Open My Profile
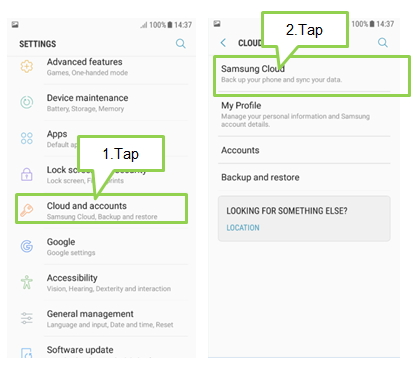 coord(304,114)
